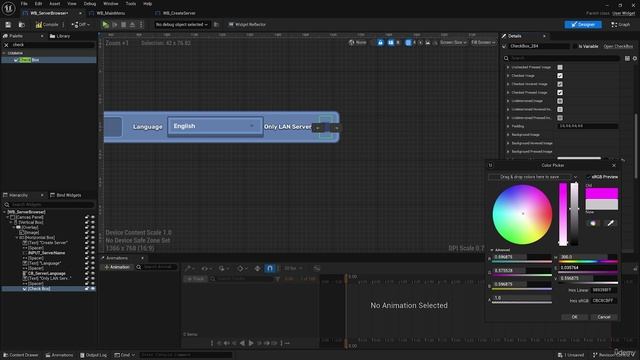Click the Details search field
Screen dimensions: 640x360
coord(561,58)
